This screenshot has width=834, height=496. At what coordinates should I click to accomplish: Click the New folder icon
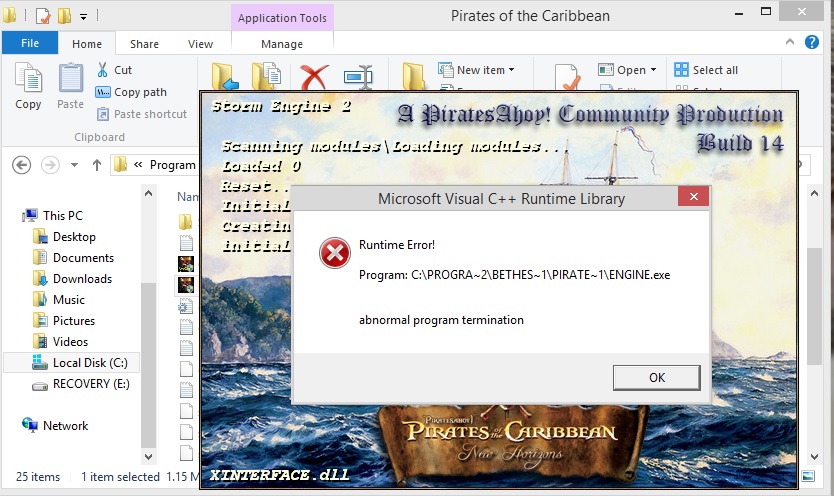[x=413, y=77]
